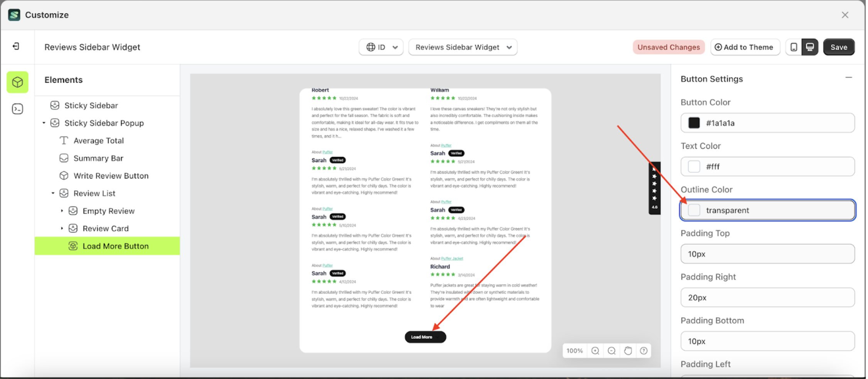Open help via the question mark icon
This screenshot has height=379, width=868.
[643, 350]
